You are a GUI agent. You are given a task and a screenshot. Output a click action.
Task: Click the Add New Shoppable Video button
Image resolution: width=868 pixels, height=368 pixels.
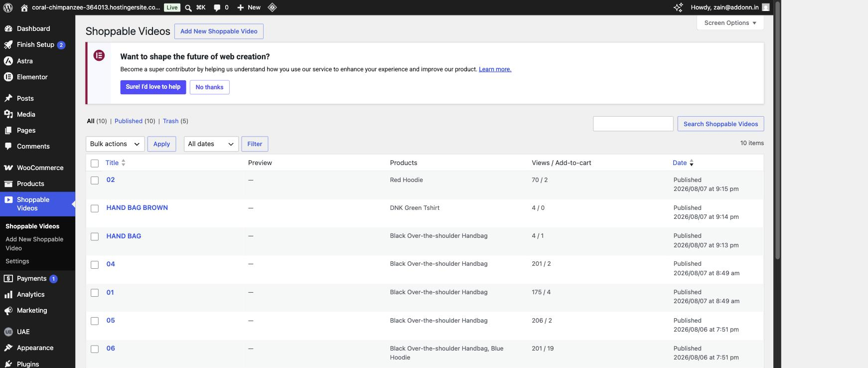[219, 31]
